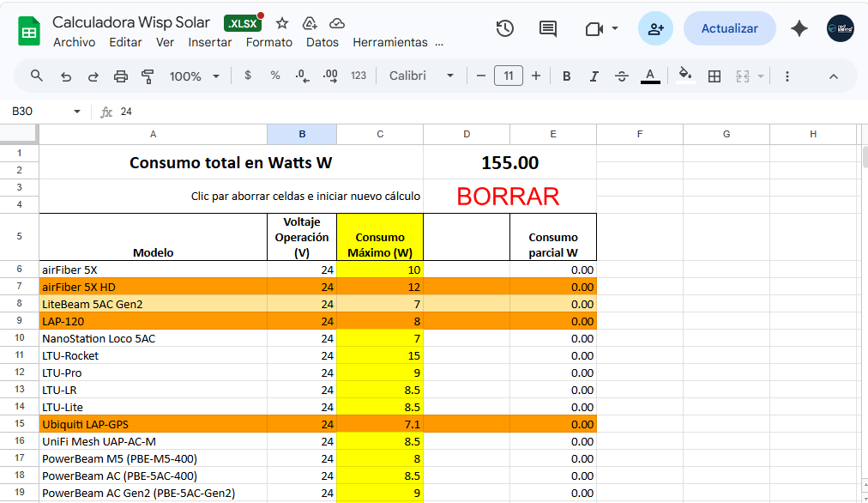868x503 pixels.
Task: Open version history clock icon
Action: (x=505, y=28)
